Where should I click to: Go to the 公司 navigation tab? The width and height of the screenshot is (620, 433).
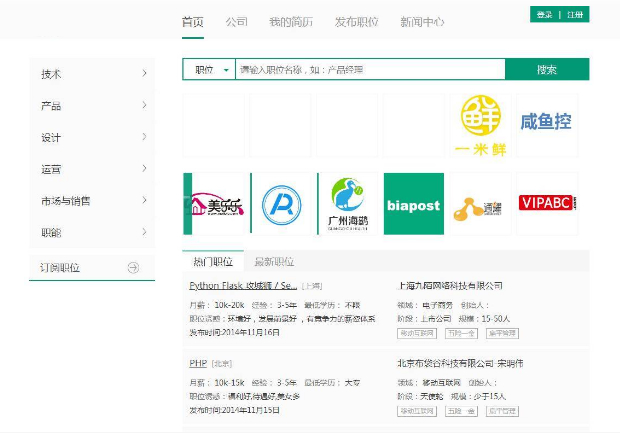[236, 22]
